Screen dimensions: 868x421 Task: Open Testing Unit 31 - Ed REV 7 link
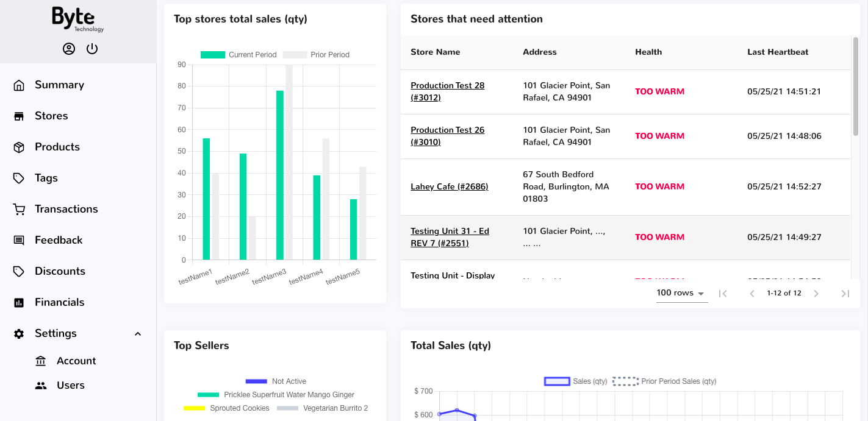(x=450, y=237)
